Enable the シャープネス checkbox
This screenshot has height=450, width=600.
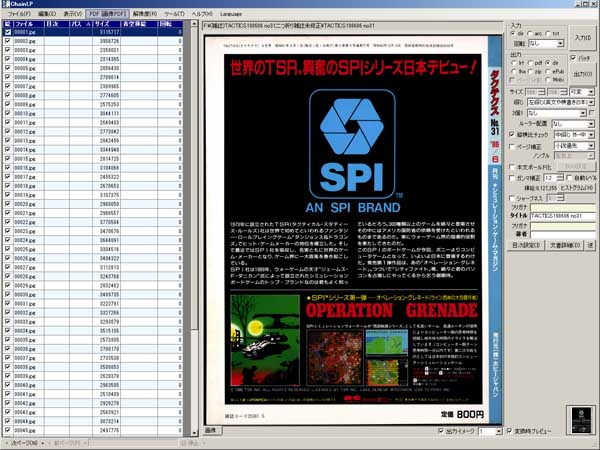click(x=512, y=198)
